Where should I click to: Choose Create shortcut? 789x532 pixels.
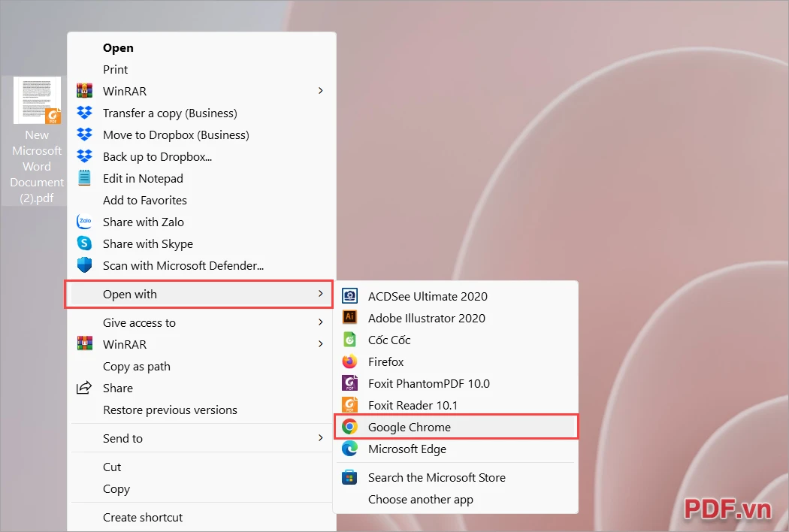point(201,518)
